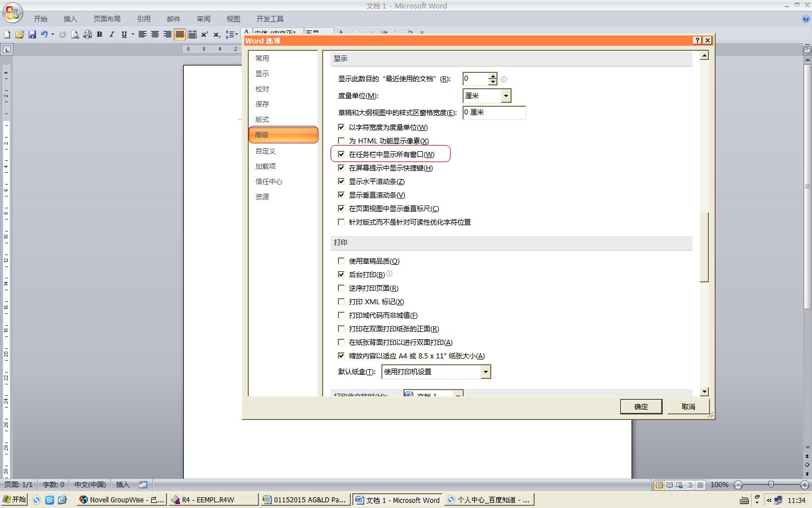Confirm options with 确定 button
Viewport: 812px width, 508px height.
coord(641,406)
